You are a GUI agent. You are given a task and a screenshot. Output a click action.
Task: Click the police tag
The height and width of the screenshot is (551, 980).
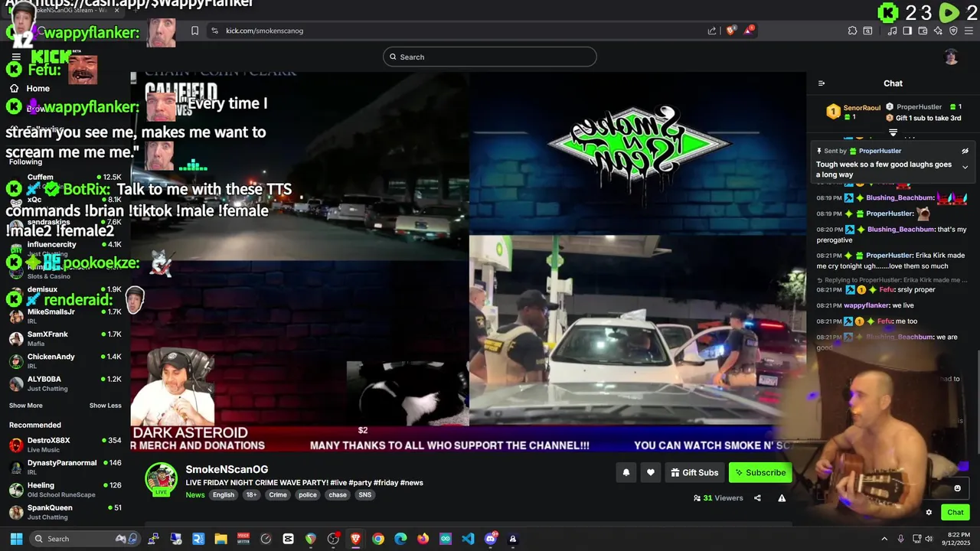308,495
